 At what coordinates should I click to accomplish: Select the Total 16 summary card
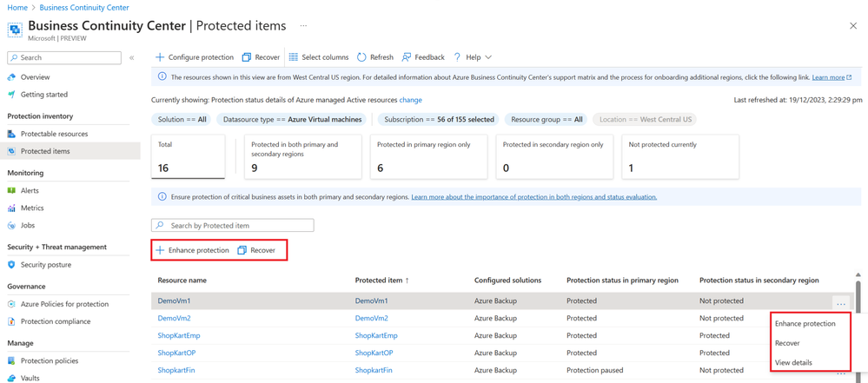(188, 156)
